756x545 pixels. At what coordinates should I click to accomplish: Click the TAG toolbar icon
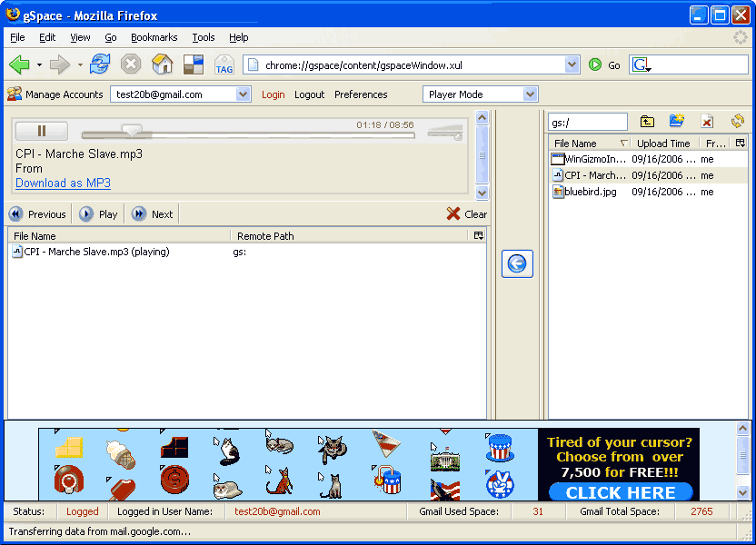(x=224, y=64)
